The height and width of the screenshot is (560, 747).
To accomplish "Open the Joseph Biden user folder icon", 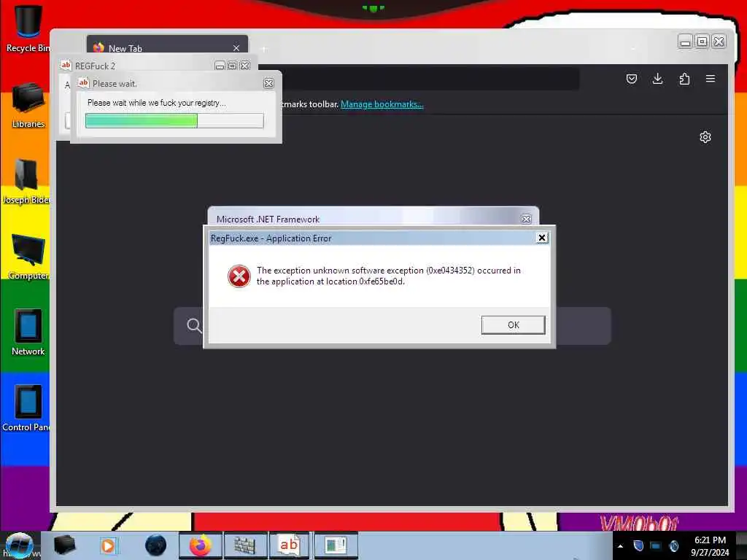I will click(x=26, y=181).
